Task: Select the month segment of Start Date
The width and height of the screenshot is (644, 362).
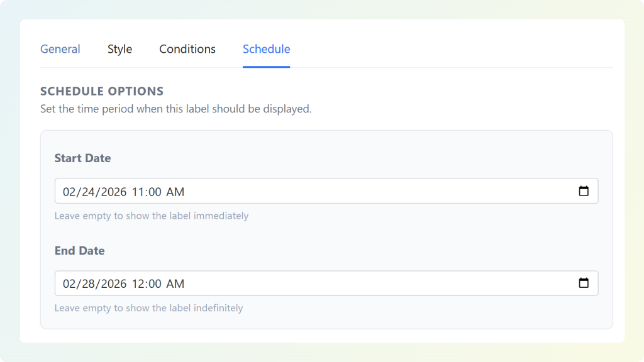Action: [x=70, y=191]
